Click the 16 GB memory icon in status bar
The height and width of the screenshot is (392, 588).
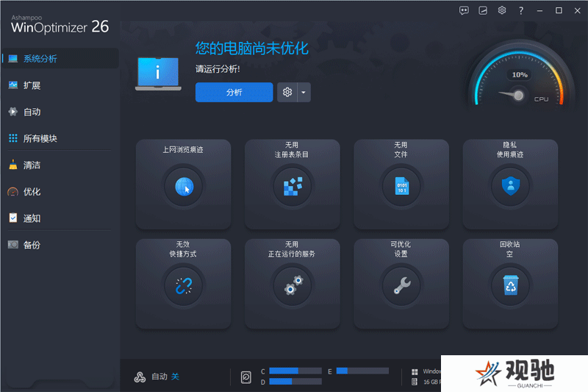coord(415,382)
